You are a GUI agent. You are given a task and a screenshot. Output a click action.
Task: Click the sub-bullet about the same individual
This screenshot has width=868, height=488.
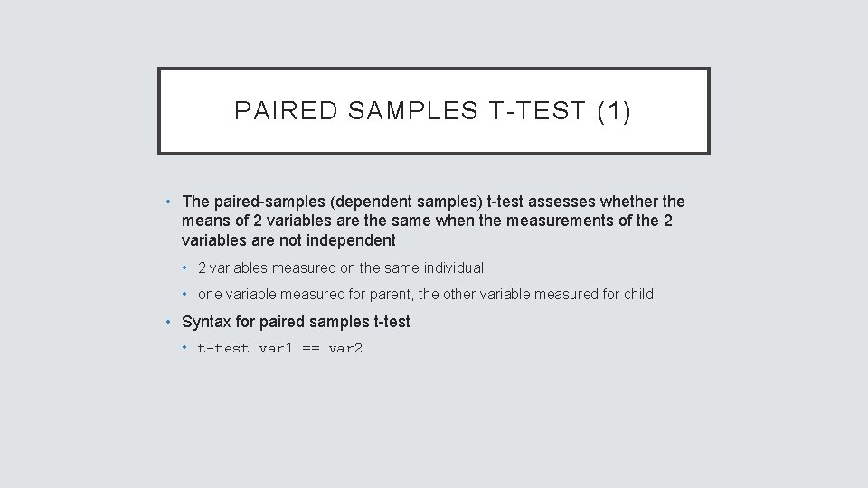click(x=340, y=267)
